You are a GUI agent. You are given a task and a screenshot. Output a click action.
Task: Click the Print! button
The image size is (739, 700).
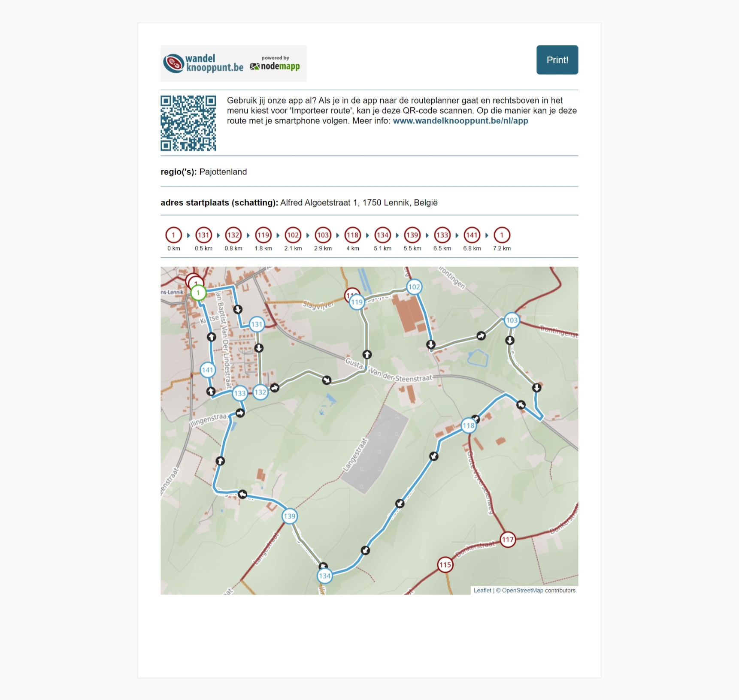click(557, 60)
